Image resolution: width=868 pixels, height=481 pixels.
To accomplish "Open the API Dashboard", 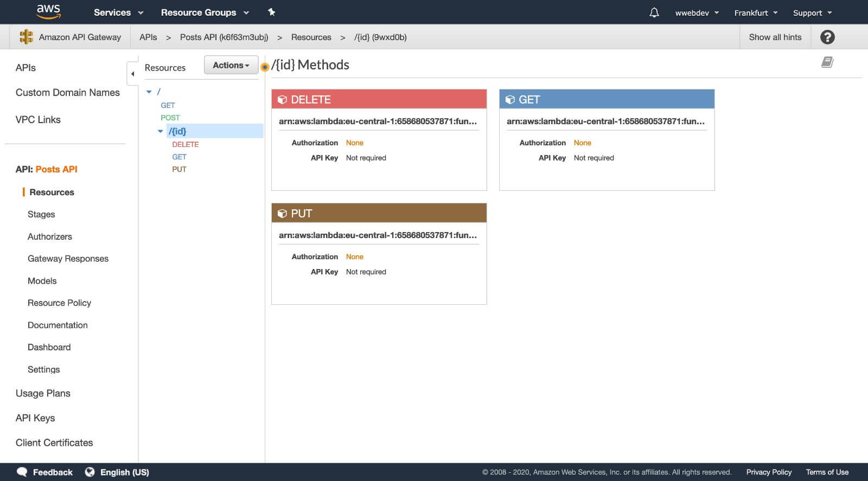I will click(x=49, y=347).
